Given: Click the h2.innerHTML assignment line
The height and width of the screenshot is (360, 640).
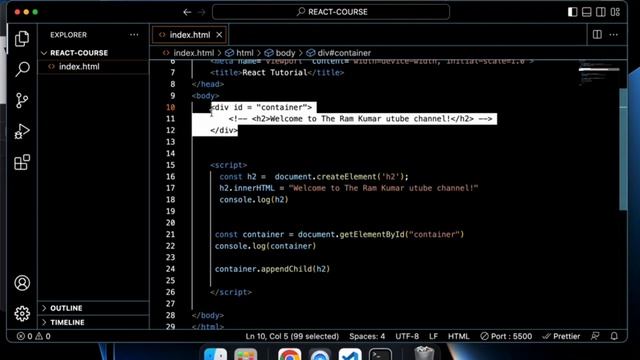Looking at the screenshot, I should (x=349, y=188).
